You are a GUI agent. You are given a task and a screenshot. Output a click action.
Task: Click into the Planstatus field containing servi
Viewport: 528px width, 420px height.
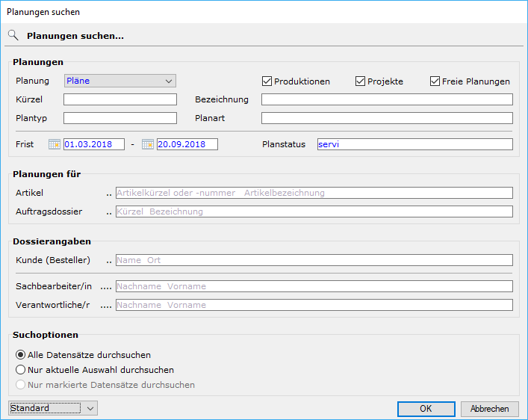click(414, 144)
